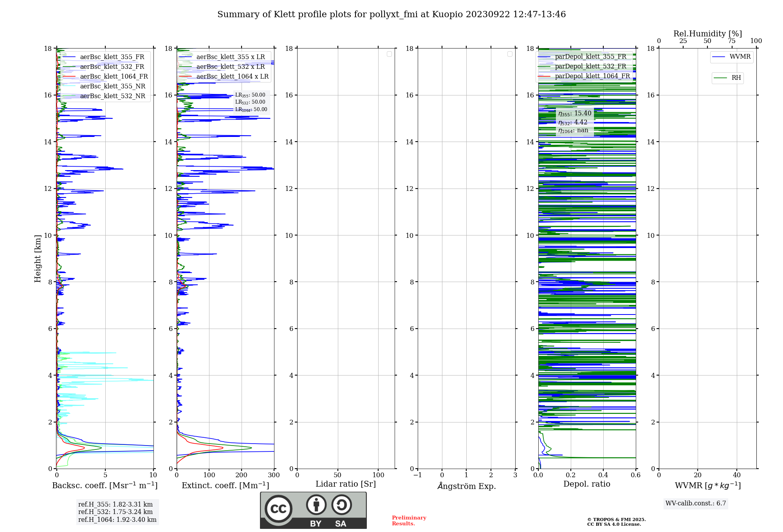Click the empty legend box in Ångström panel
The height and width of the screenshot is (532, 783).
[510, 54]
